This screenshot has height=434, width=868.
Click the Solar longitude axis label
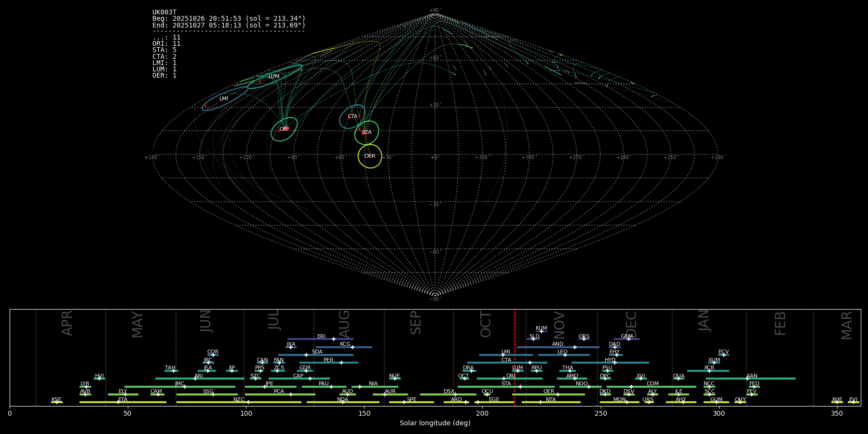click(435, 423)
